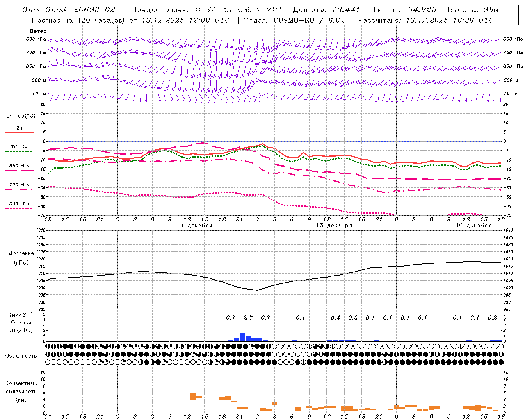525x420 pixels.
Task: Click the station name Oms_Omsk_26698_02
Action: tap(69, 10)
